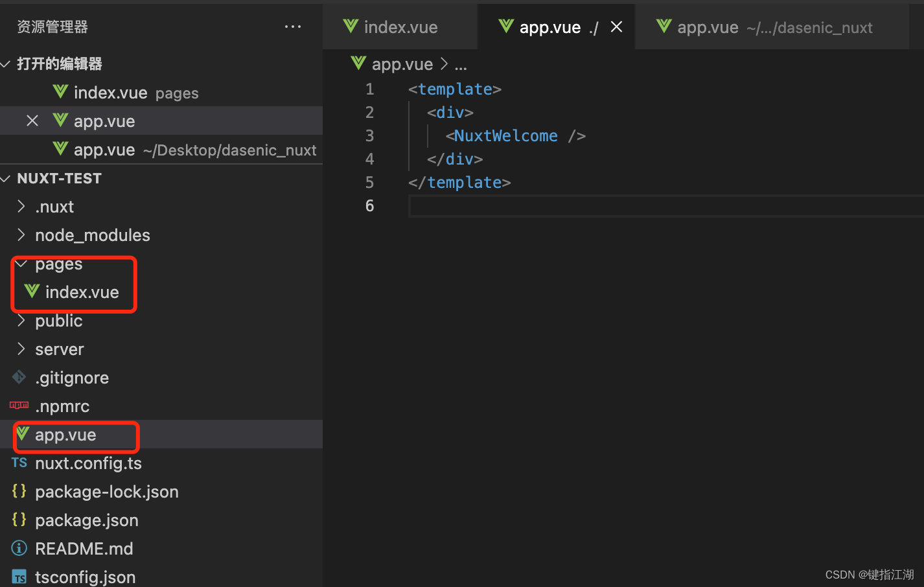Image resolution: width=924 pixels, height=587 pixels.
Task: Close the active app.vue editor tab
Action: pyautogui.click(x=617, y=27)
